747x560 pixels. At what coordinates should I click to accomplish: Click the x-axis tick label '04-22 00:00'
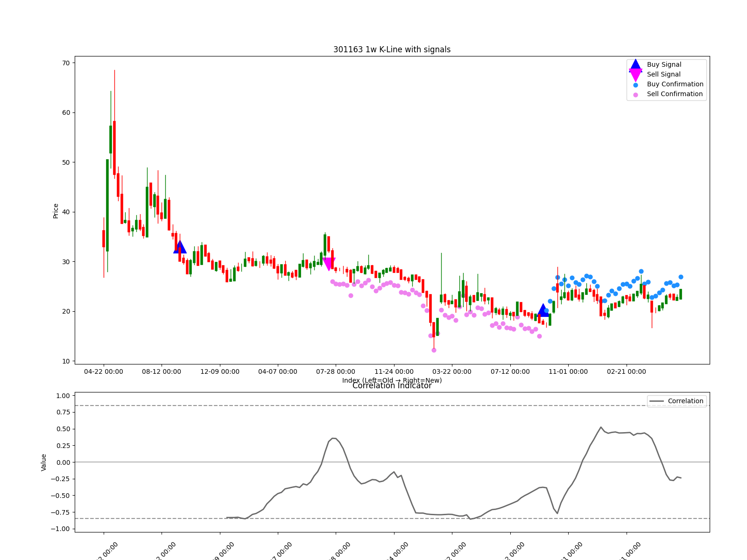click(x=104, y=371)
